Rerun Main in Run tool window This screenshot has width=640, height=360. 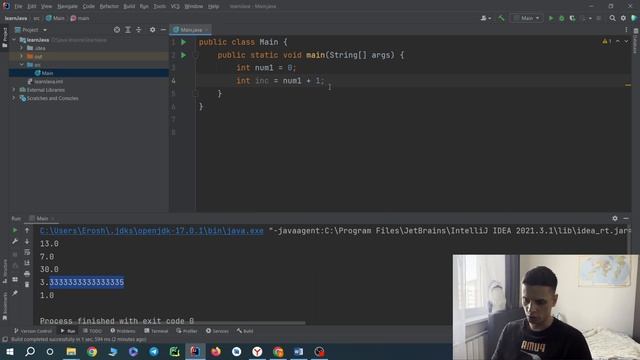point(15,230)
